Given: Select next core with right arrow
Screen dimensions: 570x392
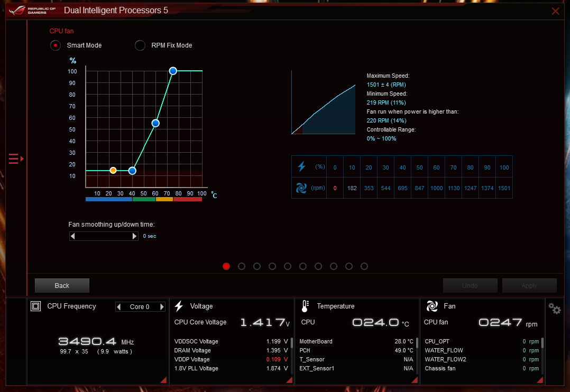Looking at the screenshot, I should point(162,306).
